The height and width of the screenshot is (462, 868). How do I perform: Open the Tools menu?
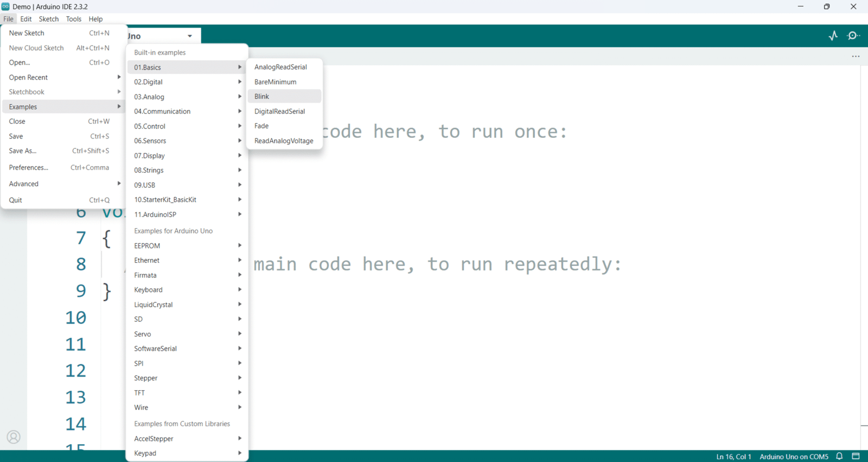pyautogui.click(x=74, y=19)
